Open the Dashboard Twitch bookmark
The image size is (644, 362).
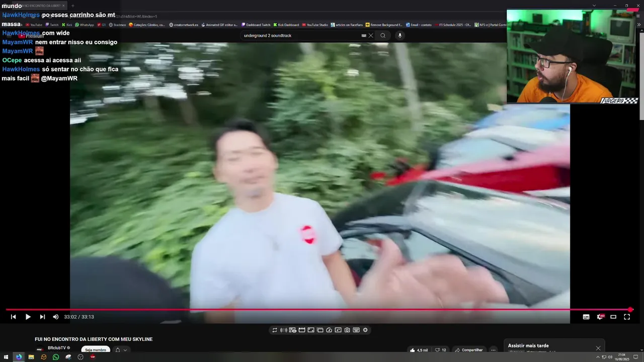[x=256, y=25]
